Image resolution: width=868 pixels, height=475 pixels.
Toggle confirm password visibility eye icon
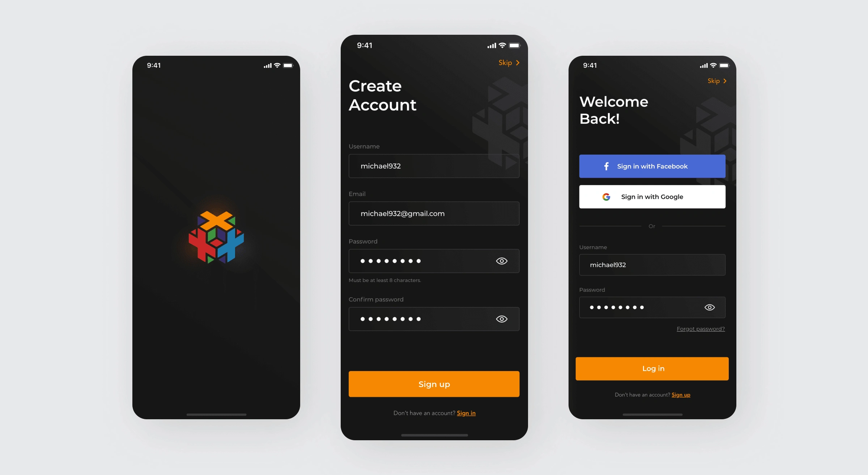(501, 318)
